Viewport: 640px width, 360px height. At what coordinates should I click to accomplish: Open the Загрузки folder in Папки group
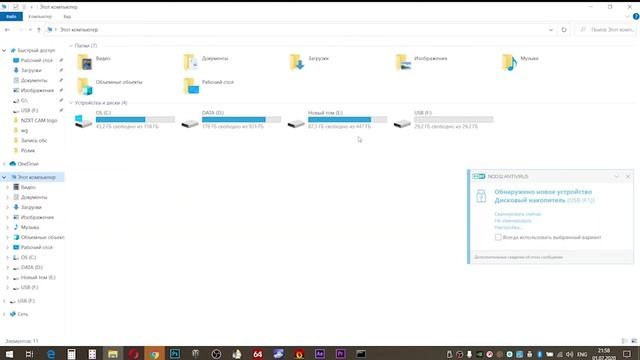(309, 62)
